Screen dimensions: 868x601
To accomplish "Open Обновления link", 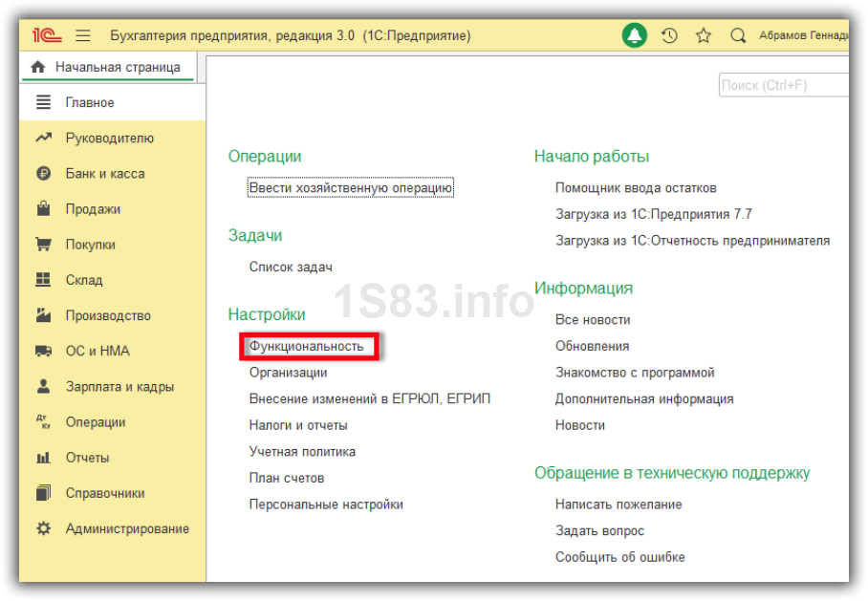I will [x=593, y=347].
